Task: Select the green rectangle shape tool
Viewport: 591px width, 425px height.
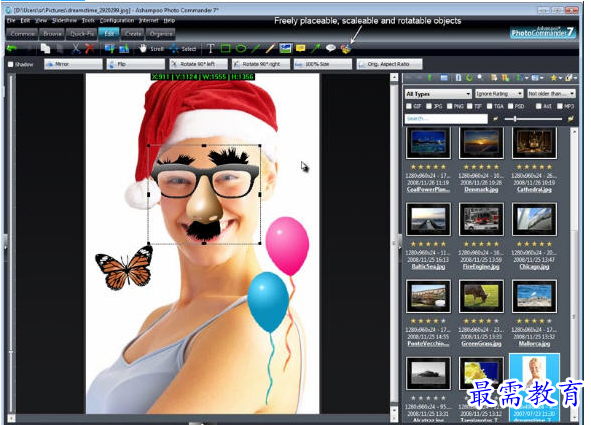Action: click(x=225, y=48)
